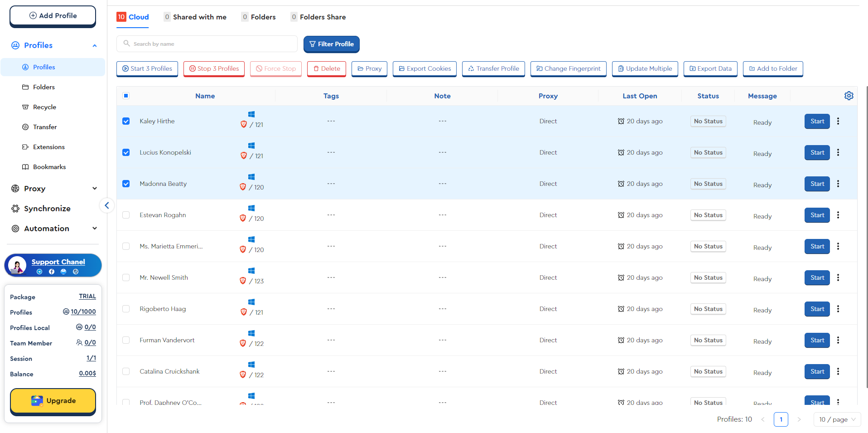The height and width of the screenshot is (433, 868).
Task: Open Extensions section in sidebar
Action: (x=48, y=147)
